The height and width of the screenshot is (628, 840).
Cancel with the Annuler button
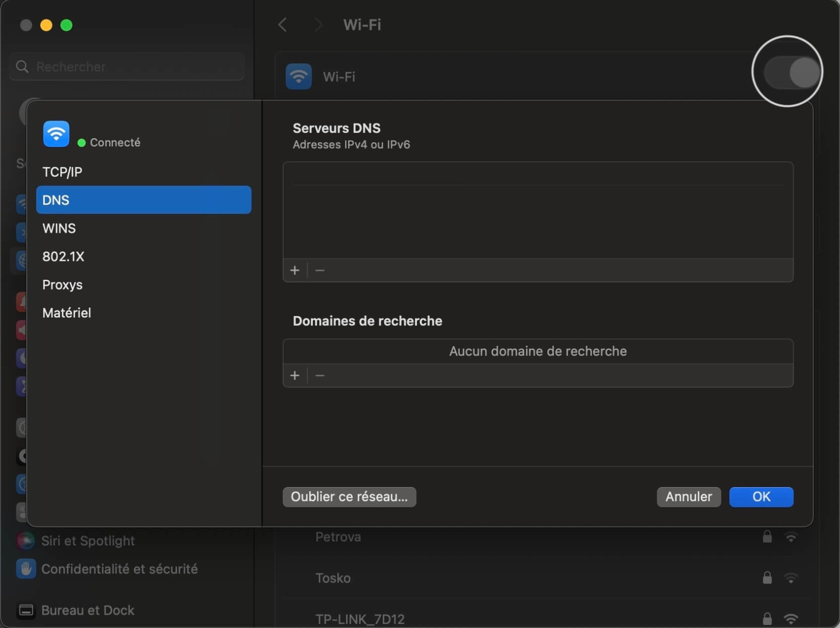pyautogui.click(x=688, y=497)
